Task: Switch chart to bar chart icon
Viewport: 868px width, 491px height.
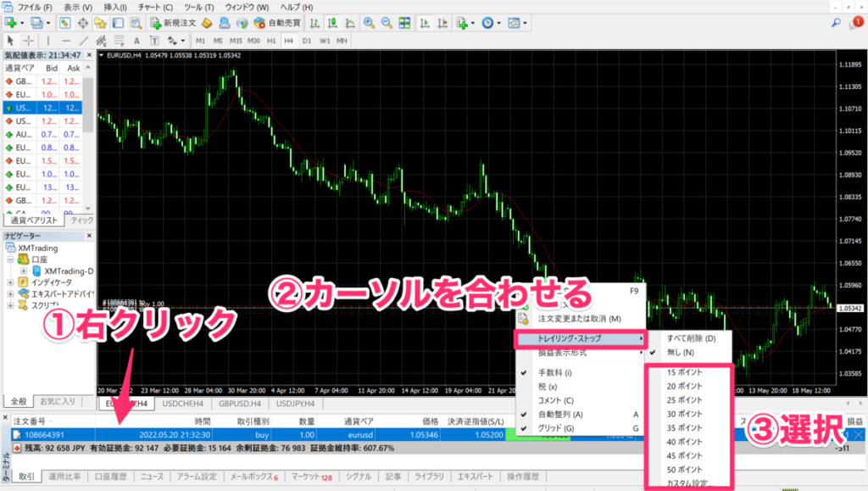Action: tap(314, 23)
